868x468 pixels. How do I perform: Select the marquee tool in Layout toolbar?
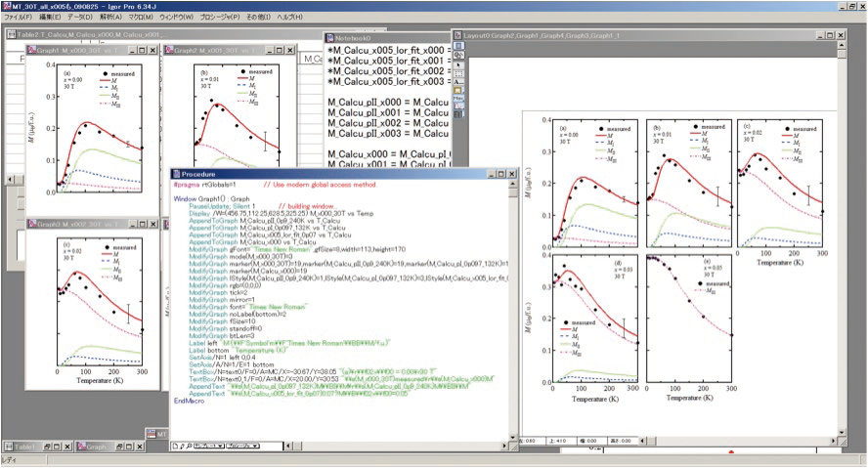(458, 73)
